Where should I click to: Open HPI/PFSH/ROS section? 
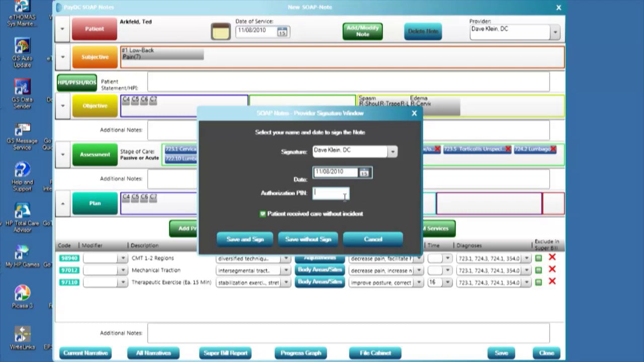click(76, 82)
